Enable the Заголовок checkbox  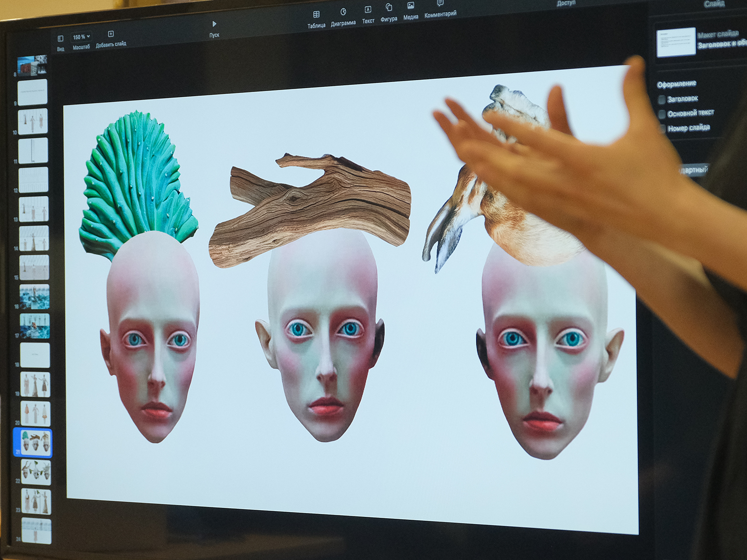662,100
